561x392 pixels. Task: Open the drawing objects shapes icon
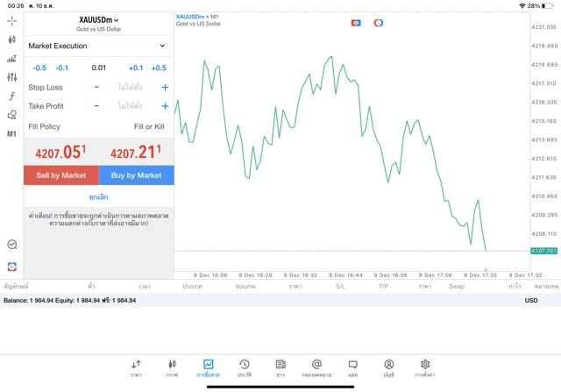pos(11,115)
